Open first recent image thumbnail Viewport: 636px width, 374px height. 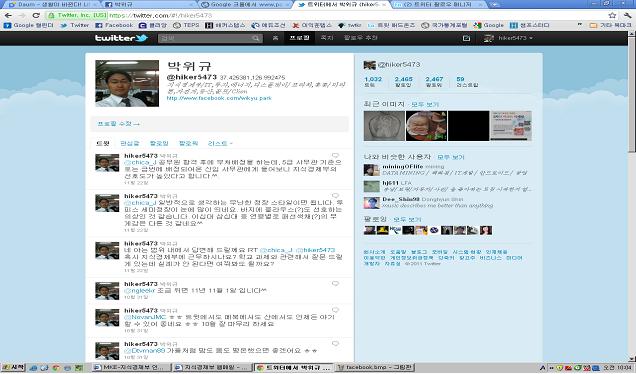(x=384, y=126)
